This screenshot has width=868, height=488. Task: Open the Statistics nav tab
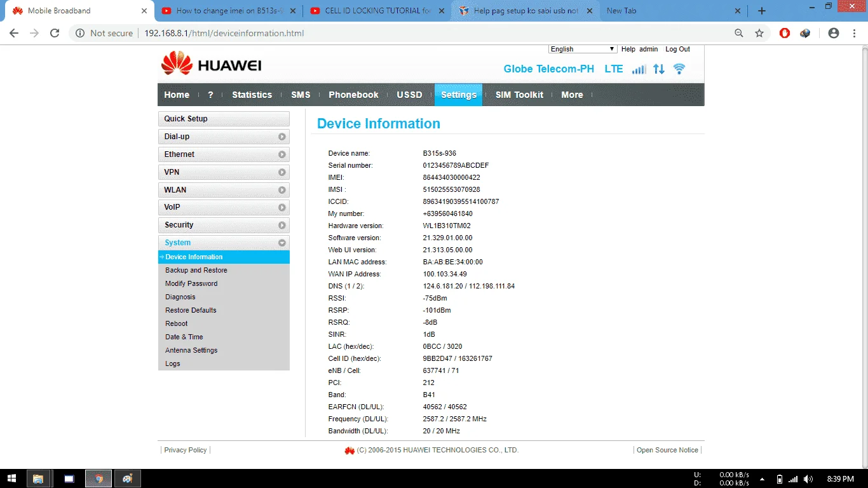coord(252,95)
